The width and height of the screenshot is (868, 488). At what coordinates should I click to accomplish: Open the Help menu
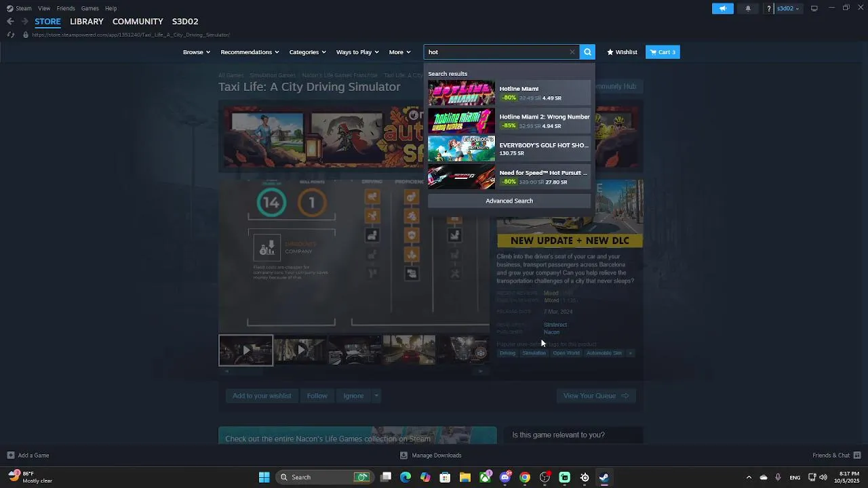[x=111, y=8]
